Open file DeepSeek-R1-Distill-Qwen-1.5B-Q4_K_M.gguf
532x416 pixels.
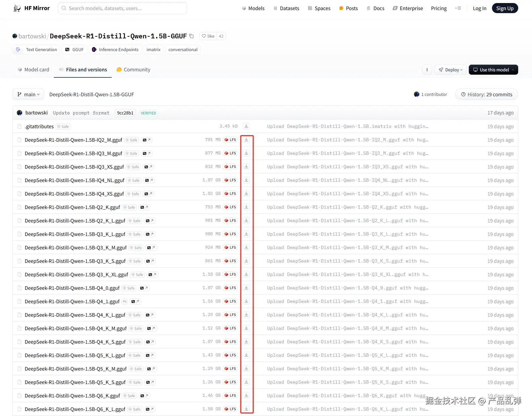[76, 328]
